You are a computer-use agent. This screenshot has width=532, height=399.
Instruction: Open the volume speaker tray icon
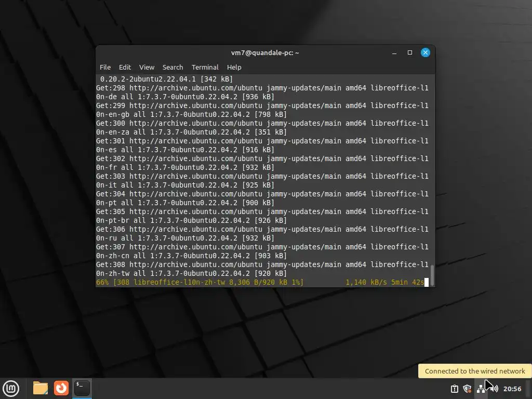pos(494,389)
